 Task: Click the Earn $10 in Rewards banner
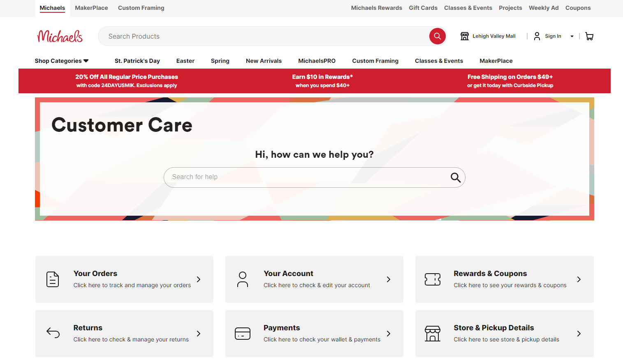click(x=322, y=81)
